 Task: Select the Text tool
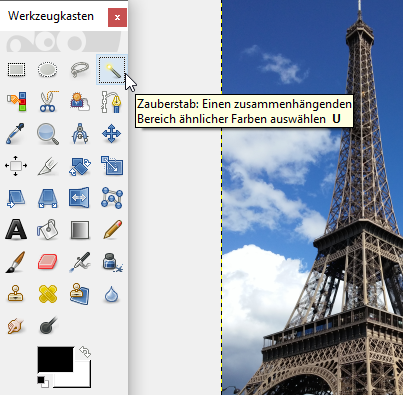pyautogui.click(x=16, y=230)
